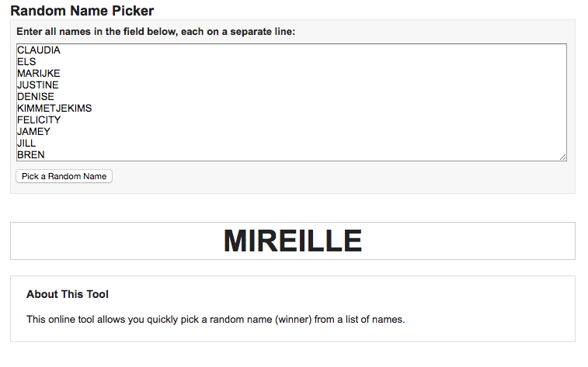Click the picked winner name MIREILLE
Image resolution: width=588 pixels, height=367 pixels.
coord(293,241)
